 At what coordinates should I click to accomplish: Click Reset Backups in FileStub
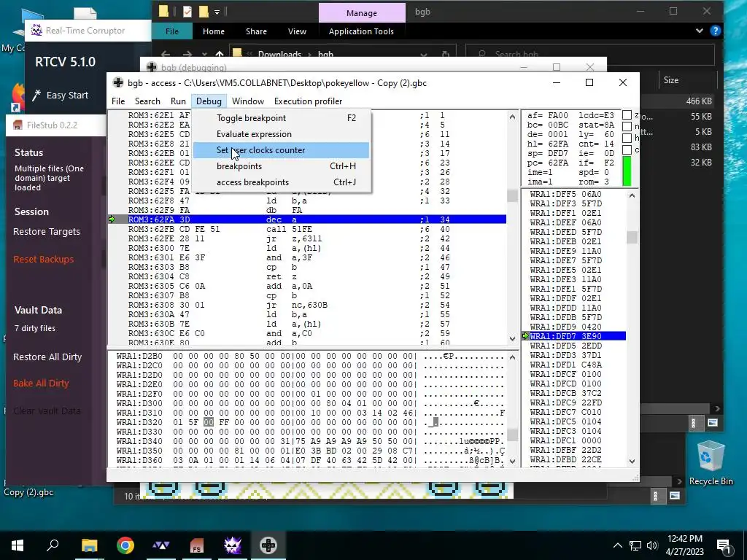tap(43, 259)
